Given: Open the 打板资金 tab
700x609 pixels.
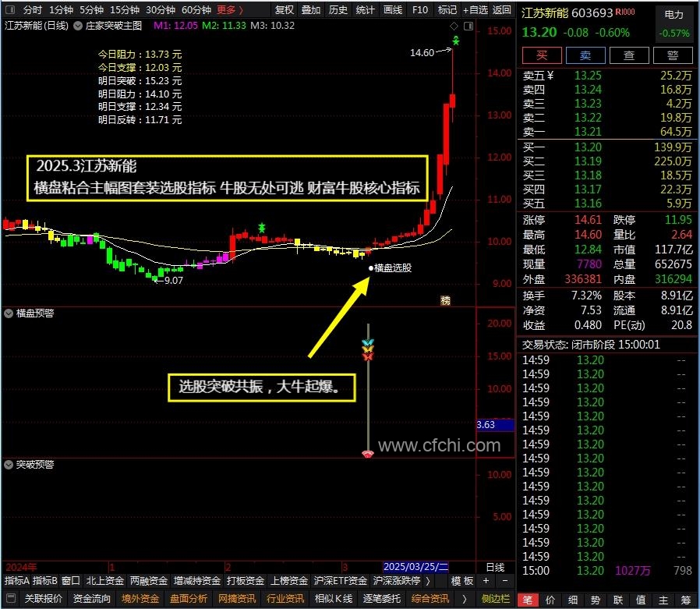Looking at the screenshot, I should pyautogui.click(x=245, y=581).
